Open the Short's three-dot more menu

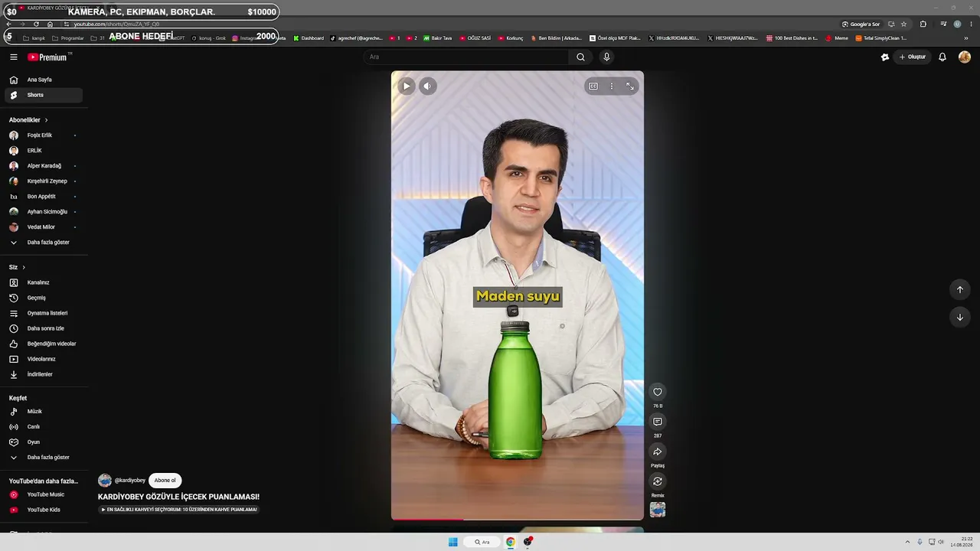click(x=612, y=86)
